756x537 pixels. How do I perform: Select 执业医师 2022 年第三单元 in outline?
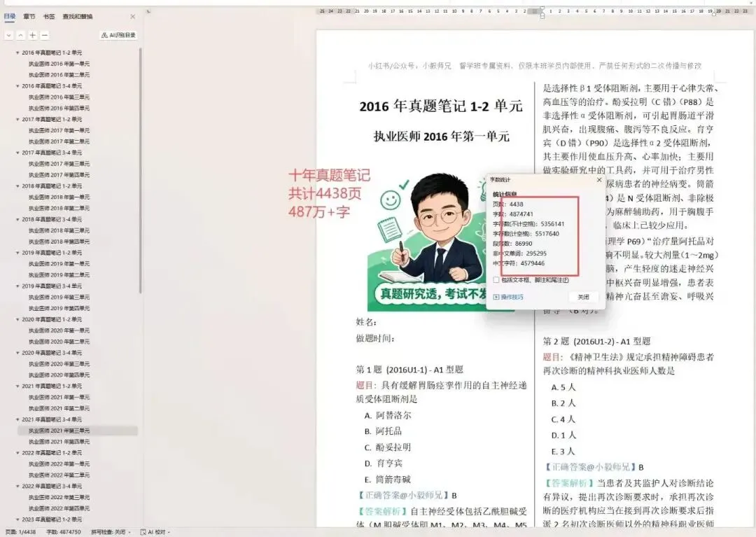click(59, 497)
